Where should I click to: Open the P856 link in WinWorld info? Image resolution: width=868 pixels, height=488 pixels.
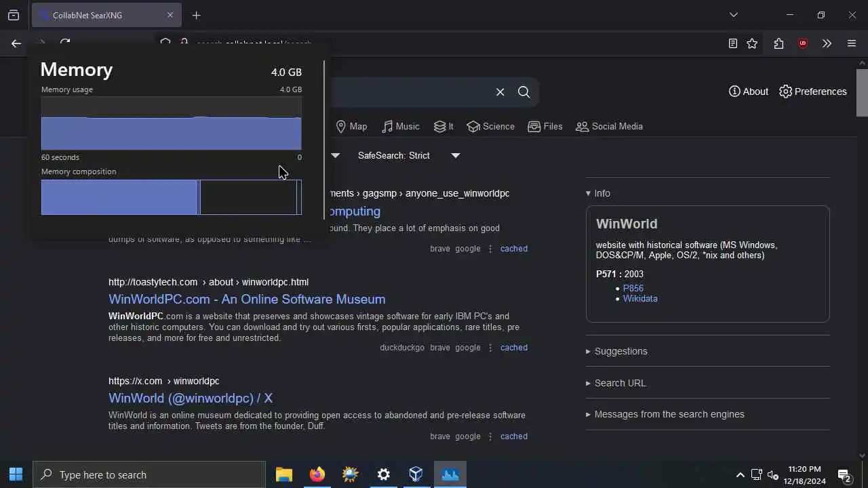tap(633, 288)
